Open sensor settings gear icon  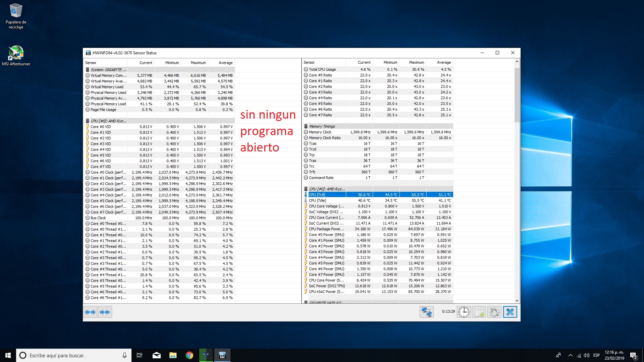click(x=494, y=312)
